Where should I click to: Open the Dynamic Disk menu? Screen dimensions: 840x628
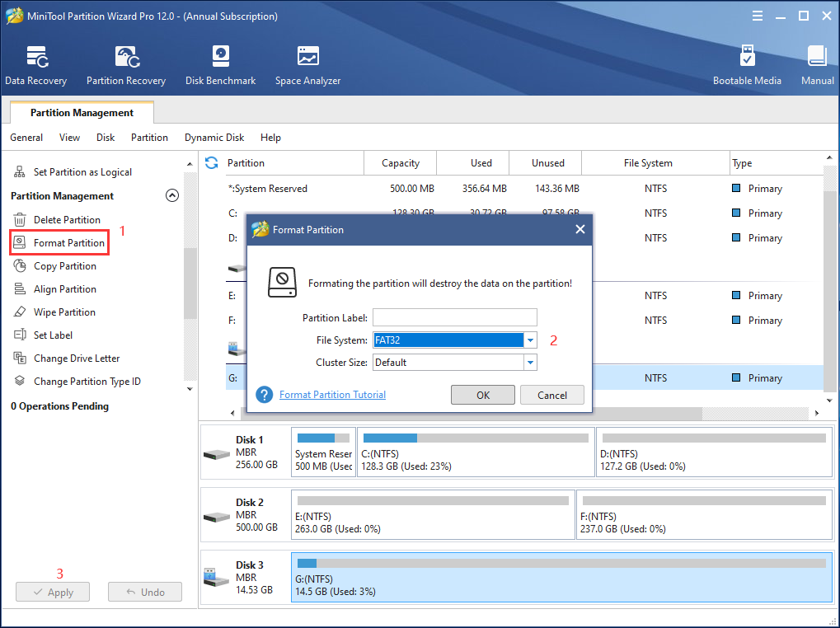(x=214, y=138)
